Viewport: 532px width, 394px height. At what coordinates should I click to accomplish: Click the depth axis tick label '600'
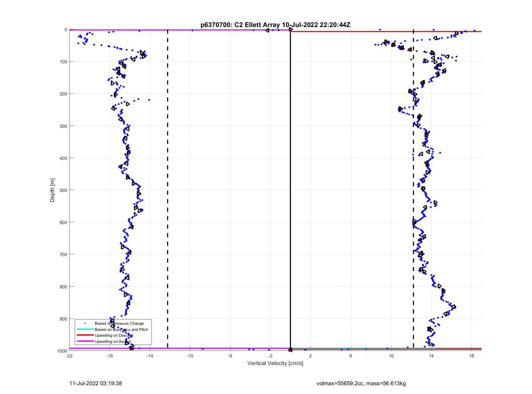click(x=63, y=222)
